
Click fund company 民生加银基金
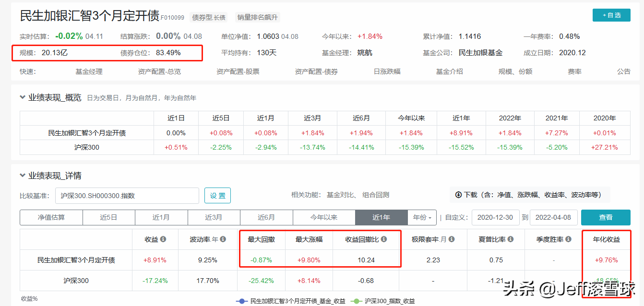click(480, 53)
